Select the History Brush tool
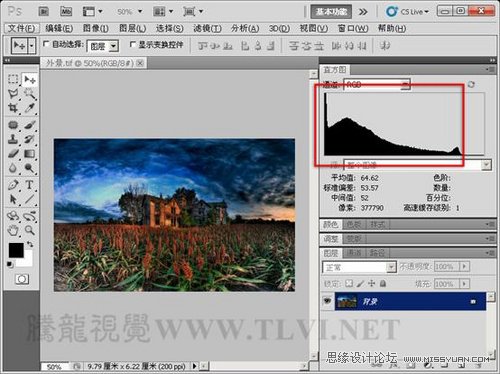 point(30,139)
